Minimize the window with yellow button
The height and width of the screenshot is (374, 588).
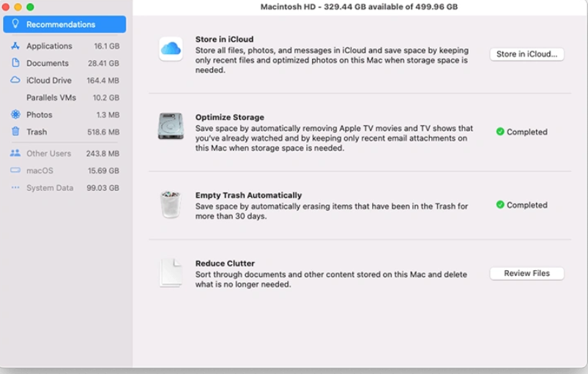point(18,7)
